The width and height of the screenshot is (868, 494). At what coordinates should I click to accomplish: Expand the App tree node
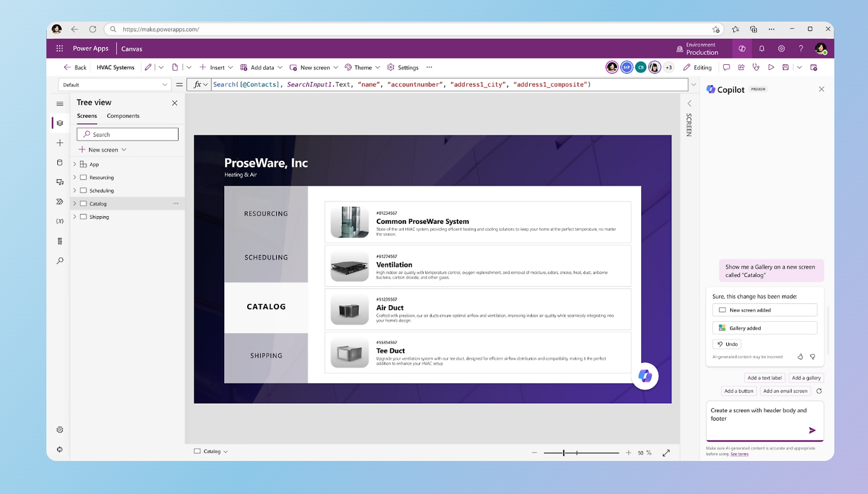pos(74,164)
